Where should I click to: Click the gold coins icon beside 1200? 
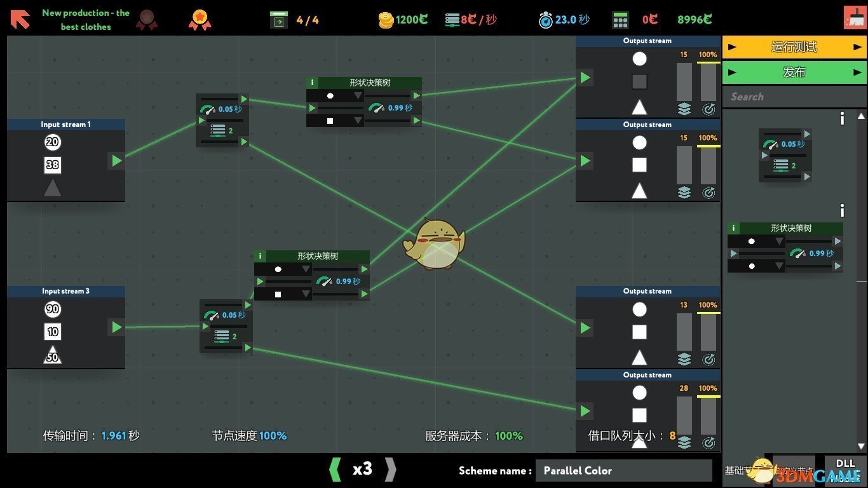click(386, 20)
